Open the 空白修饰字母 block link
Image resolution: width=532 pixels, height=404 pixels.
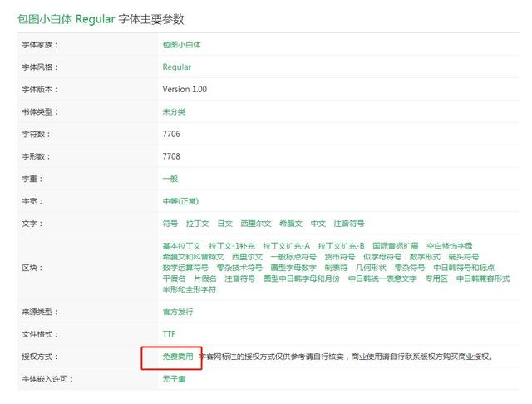pyautogui.click(x=450, y=246)
